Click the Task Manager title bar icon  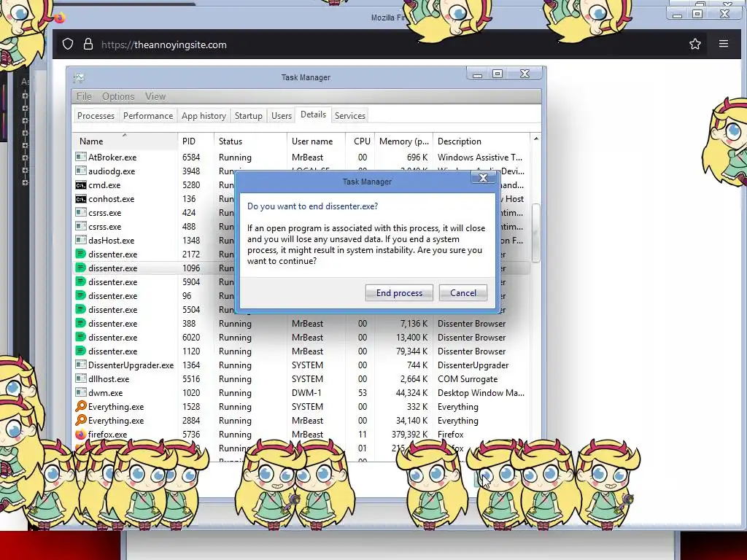point(79,77)
